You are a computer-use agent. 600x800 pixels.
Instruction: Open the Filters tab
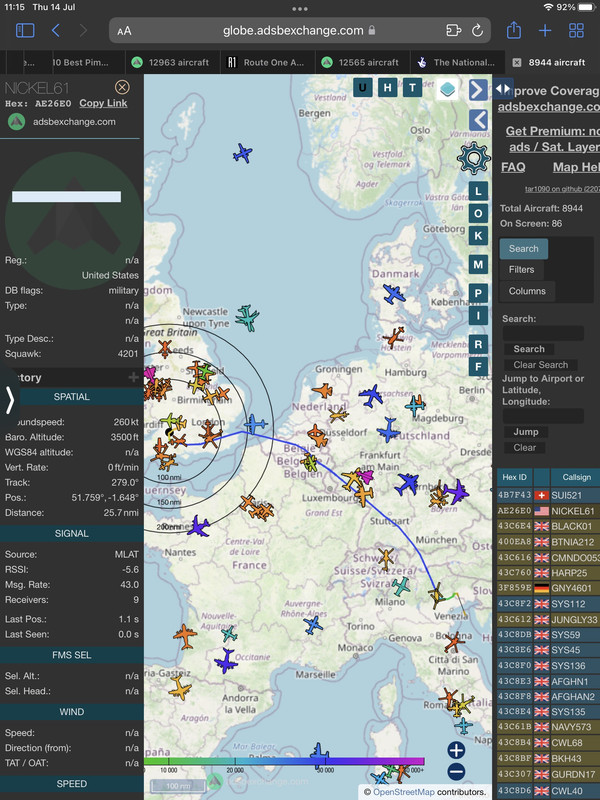tap(521, 270)
